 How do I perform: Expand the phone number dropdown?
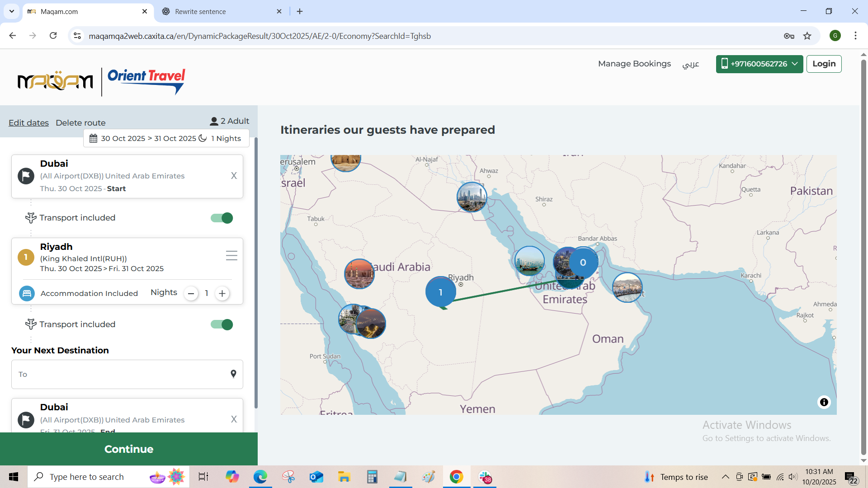pos(794,64)
